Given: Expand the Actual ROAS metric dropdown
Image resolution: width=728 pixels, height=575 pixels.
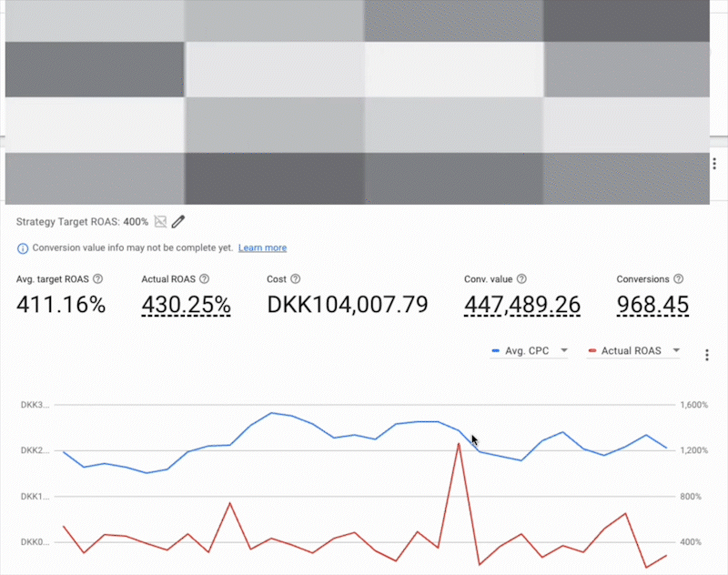Looking at the screenshot, I should tap(676, 350).
